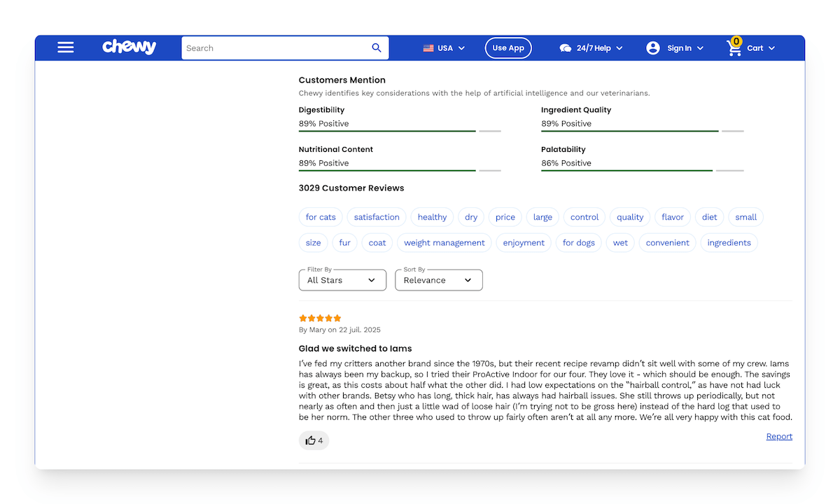Select the 'control' review tag
Screen dimensions: 840x504
point(584,217)
